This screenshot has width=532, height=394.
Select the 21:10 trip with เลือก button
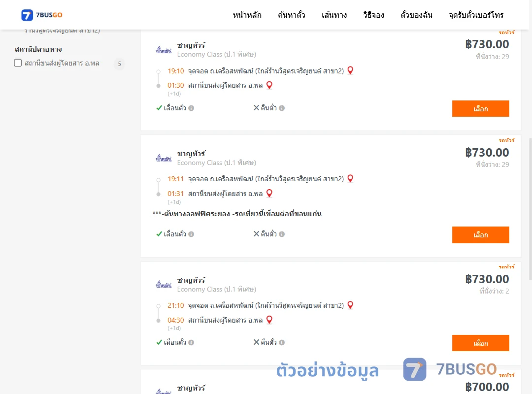pos(480,343)
